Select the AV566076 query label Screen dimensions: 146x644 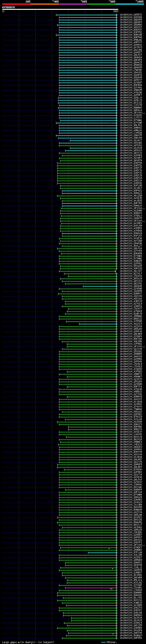pyautogui.click(x=8, y=8)
